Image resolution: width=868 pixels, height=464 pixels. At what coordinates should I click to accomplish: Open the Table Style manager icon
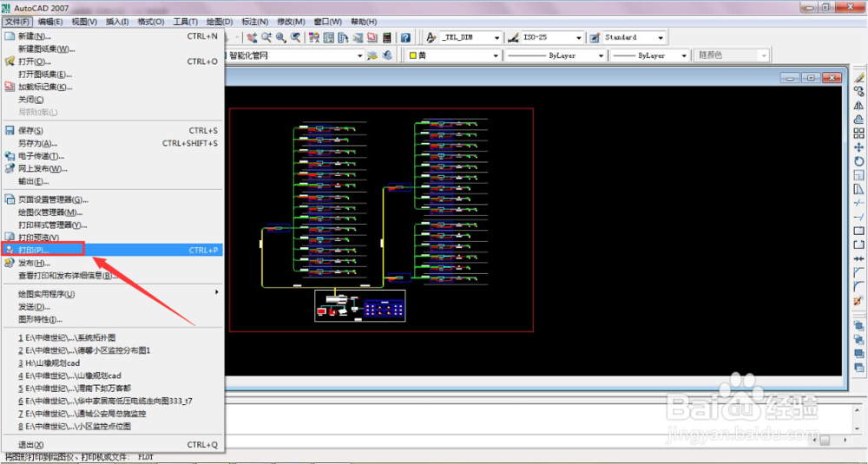pos(595,37)
